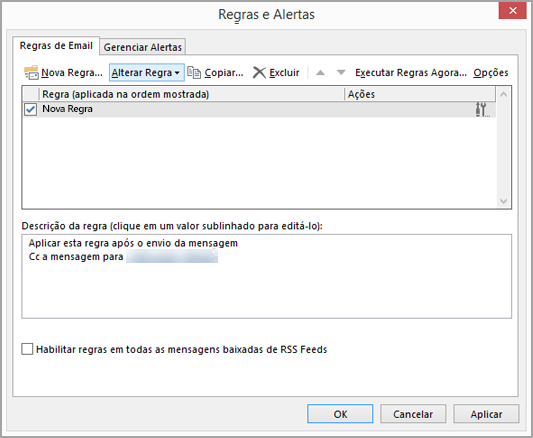
Task: Click the Nova Regra envelope icon
Action: click(31, 72)
